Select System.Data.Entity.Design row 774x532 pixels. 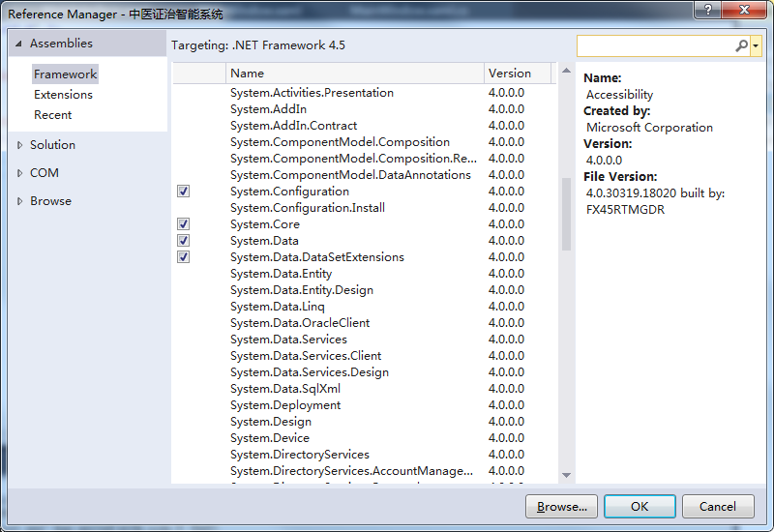tap(365, 290)
